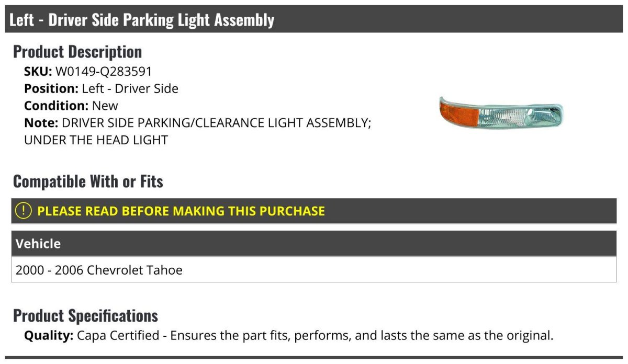The width and height of the screenshot is (628, 364).
Task: Click the exclamation warning circle icon
Action: 24,211
